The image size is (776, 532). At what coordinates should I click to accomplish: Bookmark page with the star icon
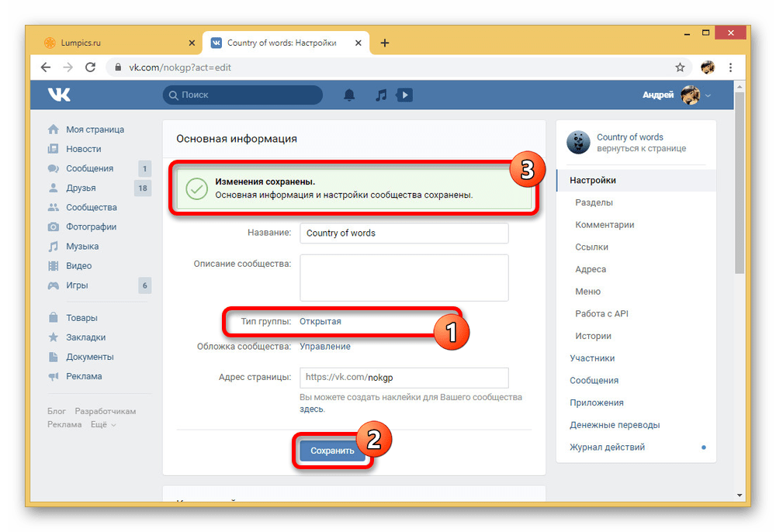(x=680, y=67)
